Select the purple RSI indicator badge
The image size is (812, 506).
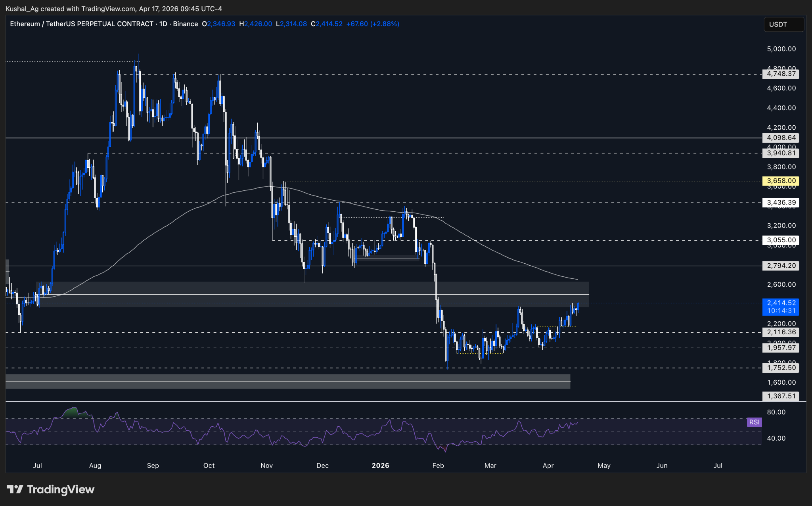click(x=755, y=422)
